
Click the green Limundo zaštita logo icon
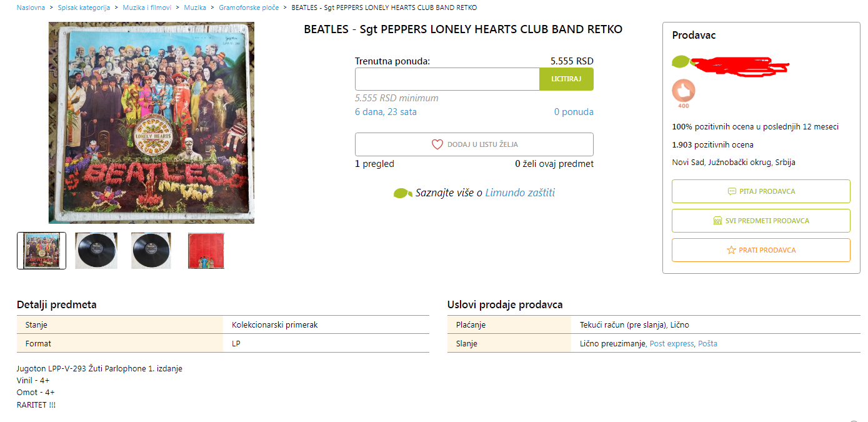point(403,193)
